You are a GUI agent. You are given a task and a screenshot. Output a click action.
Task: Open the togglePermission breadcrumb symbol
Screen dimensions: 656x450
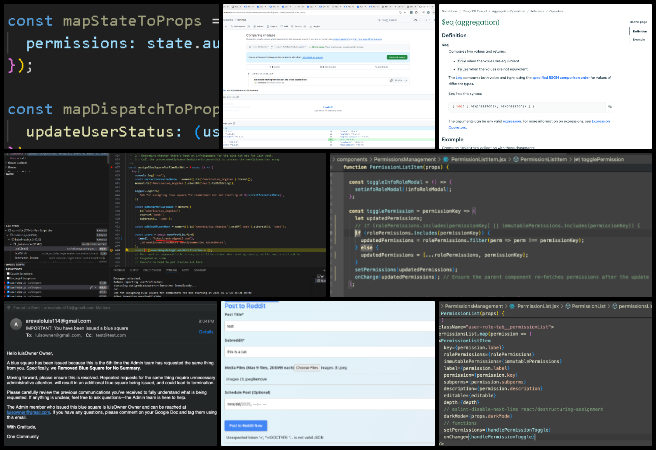[602, 159]
